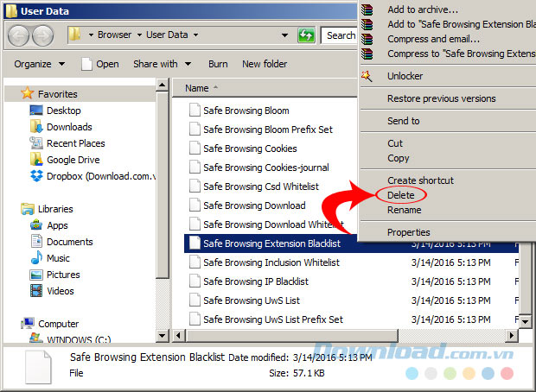Choose Cut in the context menu
The image size is (536, 392).
click(x=395, y=143)
